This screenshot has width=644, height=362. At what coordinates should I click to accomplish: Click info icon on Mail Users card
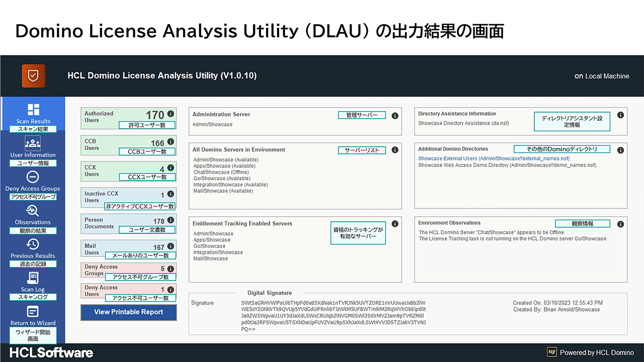(x=171, y=246)
